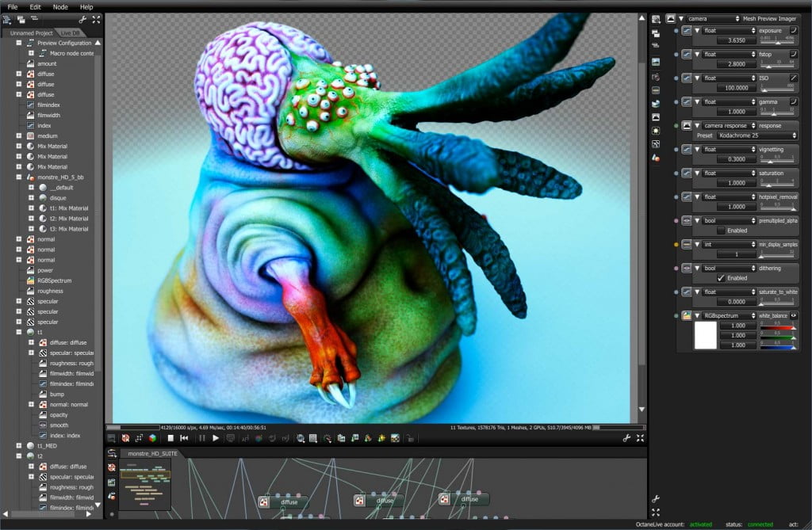
Task: Select the monstre_HD_SUITE node graph tab
Action: pos(153,454)
